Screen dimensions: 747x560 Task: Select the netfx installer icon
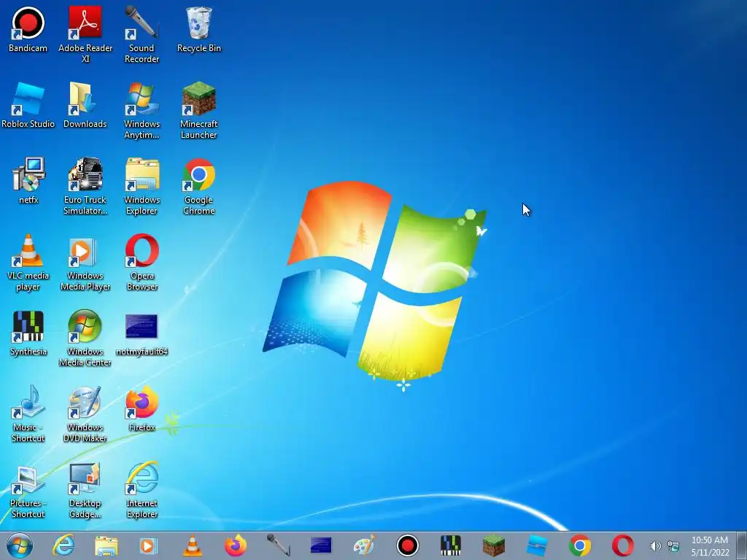(x=28, y=181)
